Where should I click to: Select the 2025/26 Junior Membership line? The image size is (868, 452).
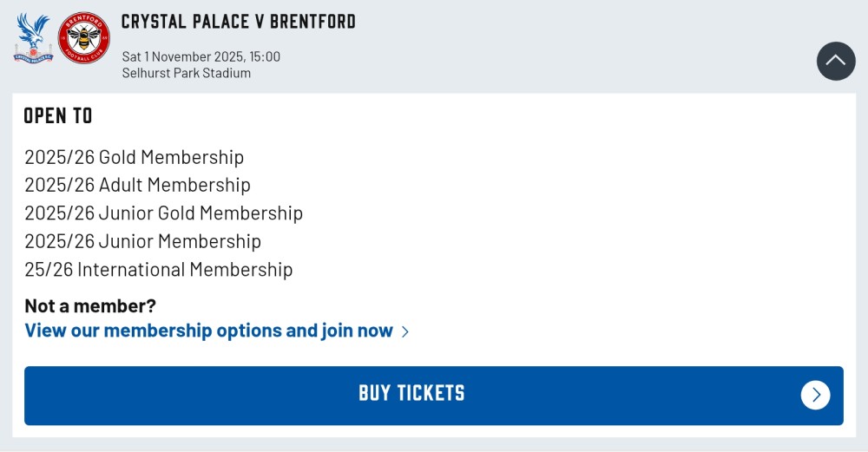coord(142,241)
